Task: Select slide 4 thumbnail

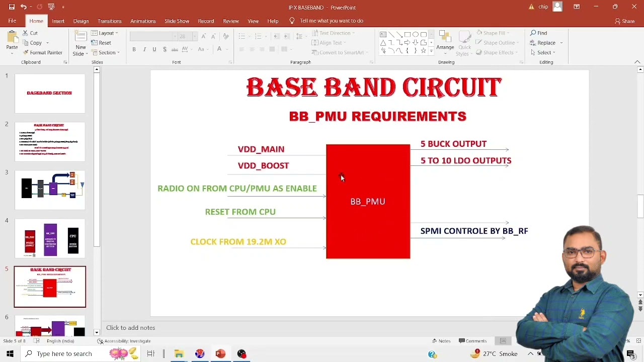Action: (x=50, y=238)
